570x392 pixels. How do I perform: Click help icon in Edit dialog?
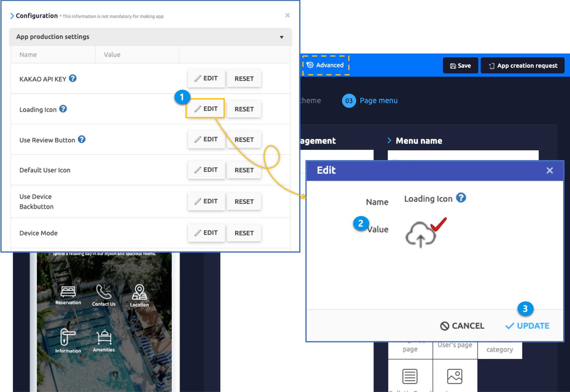tap(461, 198)
